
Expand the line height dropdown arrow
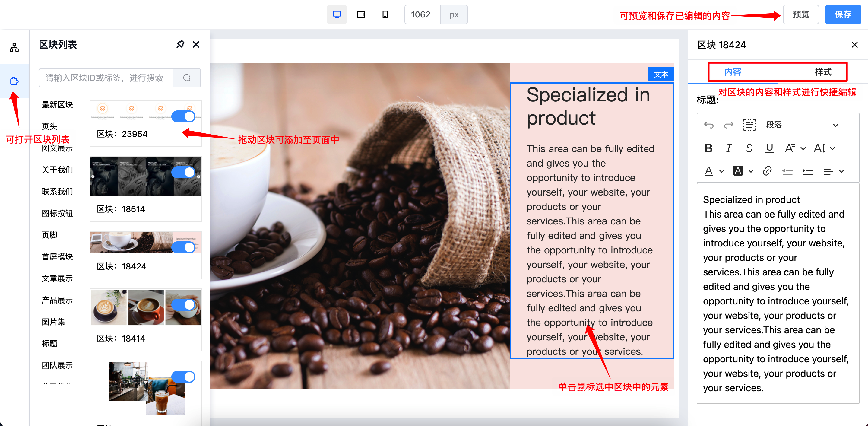(832, 148)
